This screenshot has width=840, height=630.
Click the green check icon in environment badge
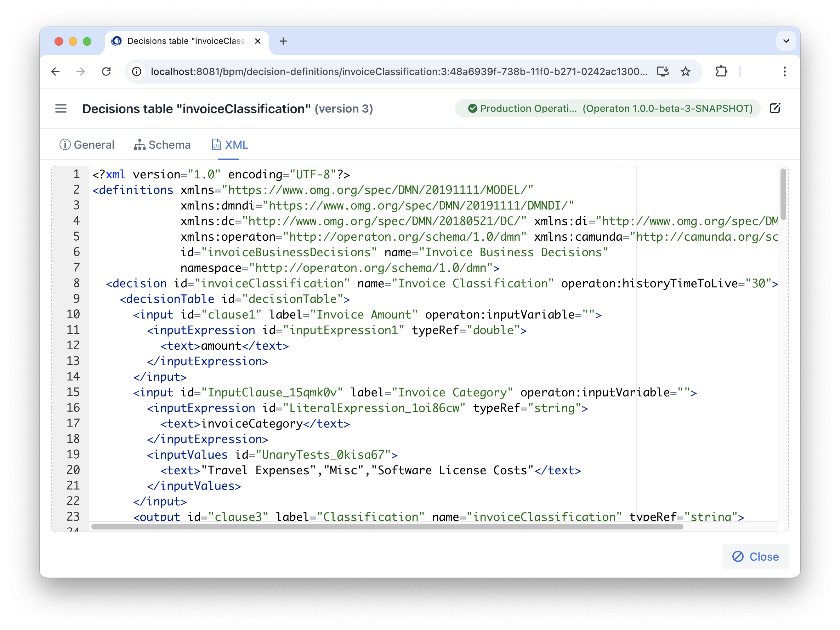472,109
